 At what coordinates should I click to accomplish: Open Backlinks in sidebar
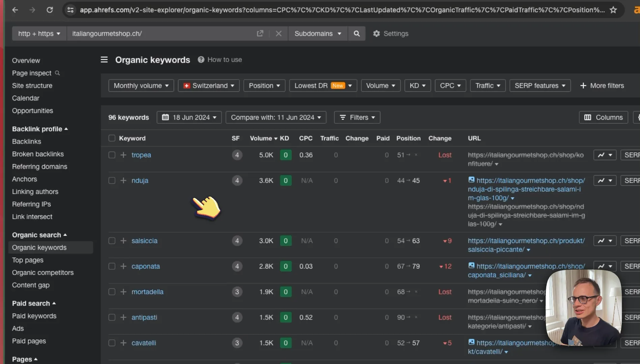tap(27, 142)
